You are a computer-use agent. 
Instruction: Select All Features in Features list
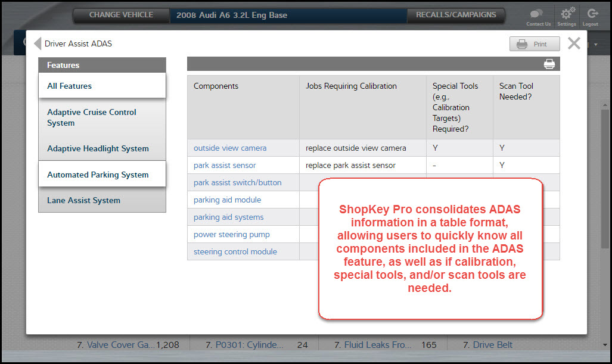[102, 86]
